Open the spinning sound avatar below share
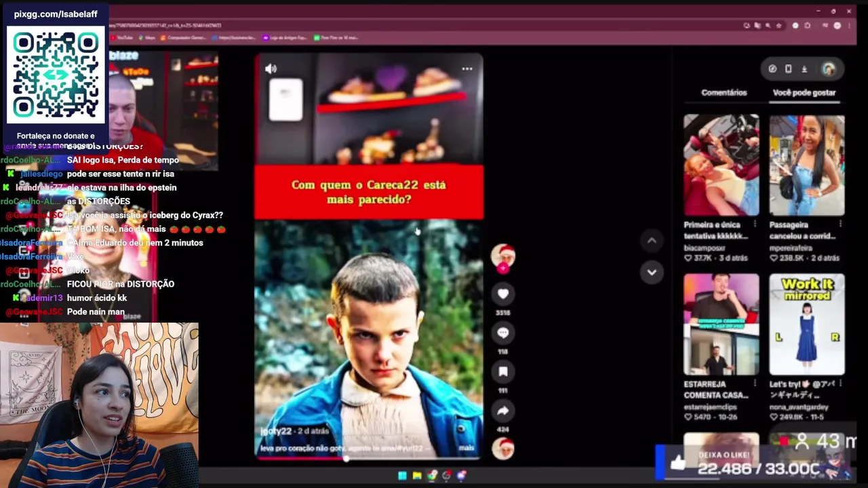868x488 pixels. 502,449
